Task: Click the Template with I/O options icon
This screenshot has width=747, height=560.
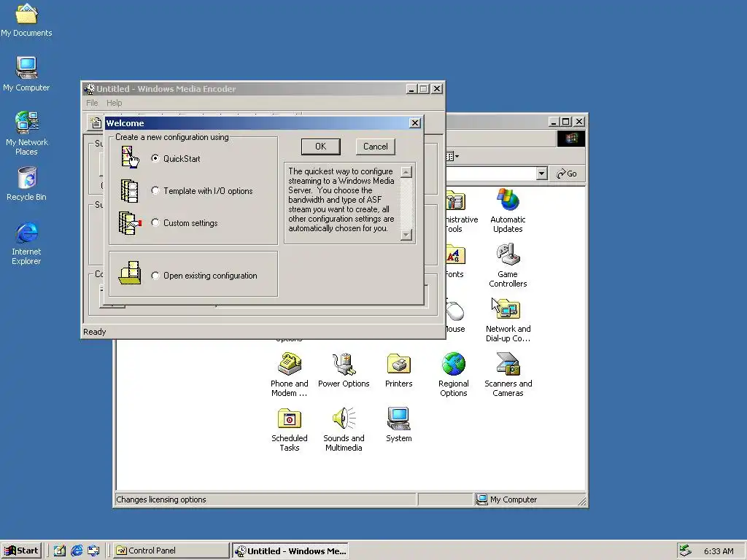Action: (x=130, y=190)
